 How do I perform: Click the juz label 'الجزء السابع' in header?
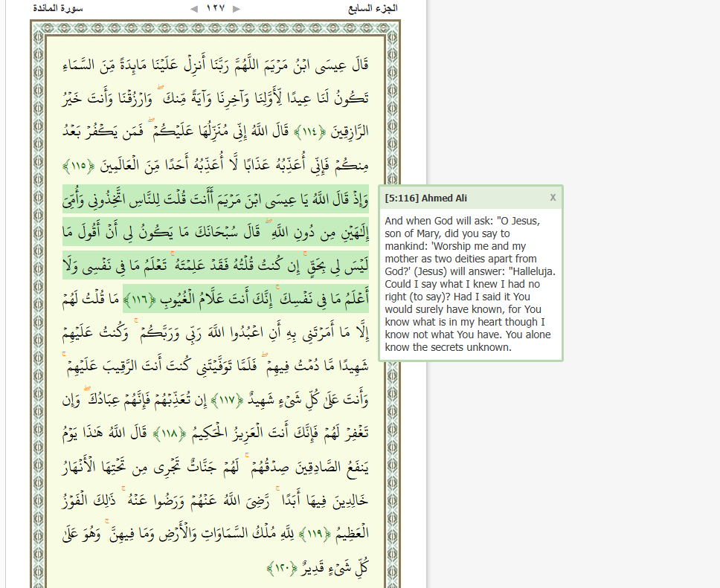pos(373,8)
